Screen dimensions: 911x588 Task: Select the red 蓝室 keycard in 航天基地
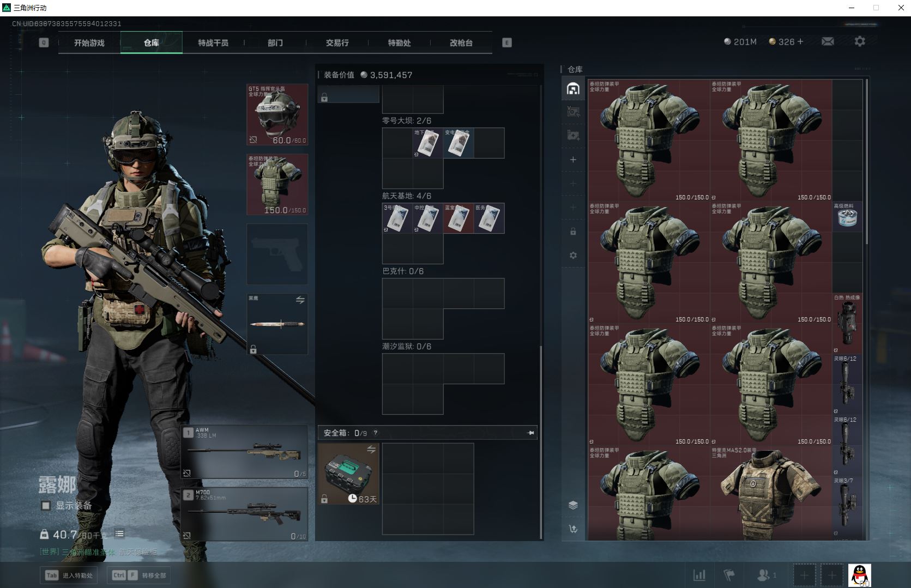[x=458, y=219]
